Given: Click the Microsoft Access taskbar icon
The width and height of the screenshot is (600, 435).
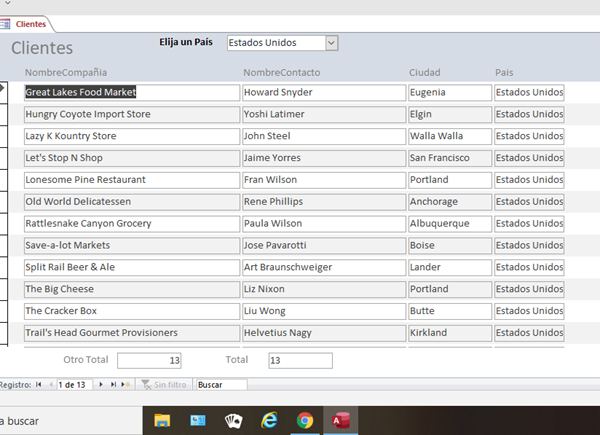Looking at the screenshot, I should click(341, 421).
